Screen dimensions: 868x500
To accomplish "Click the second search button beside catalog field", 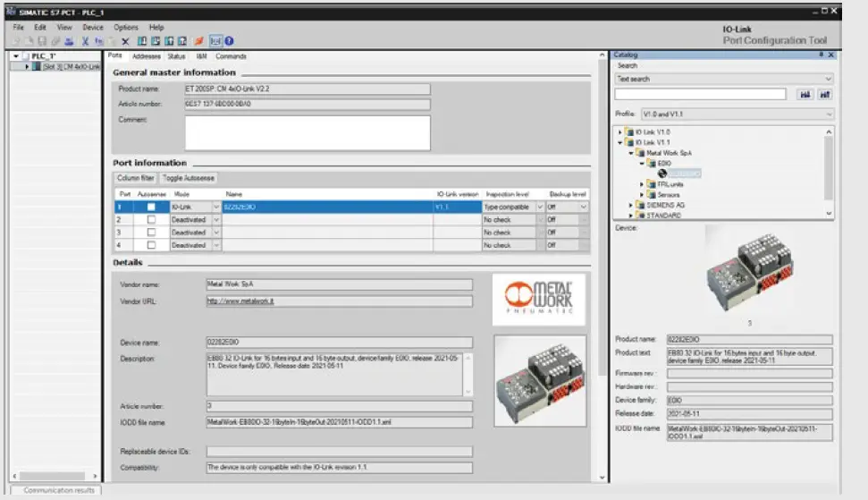I will click(825, 94).
